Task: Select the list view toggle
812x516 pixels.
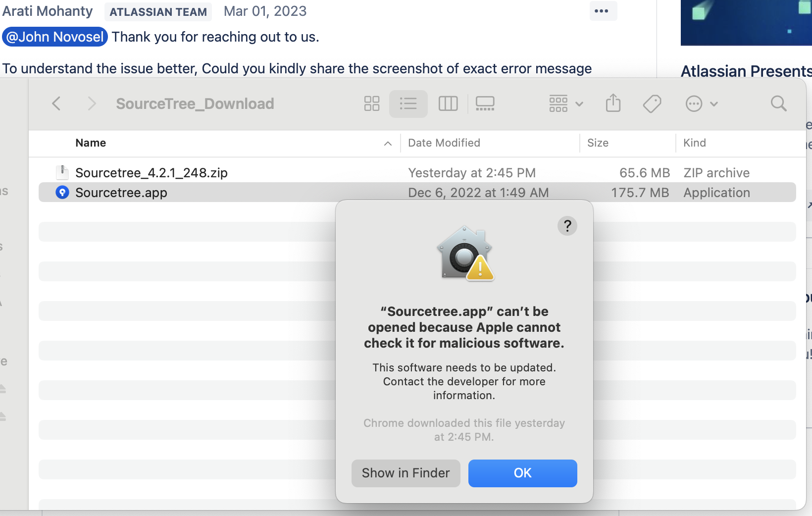Action: tap(408, 103)
